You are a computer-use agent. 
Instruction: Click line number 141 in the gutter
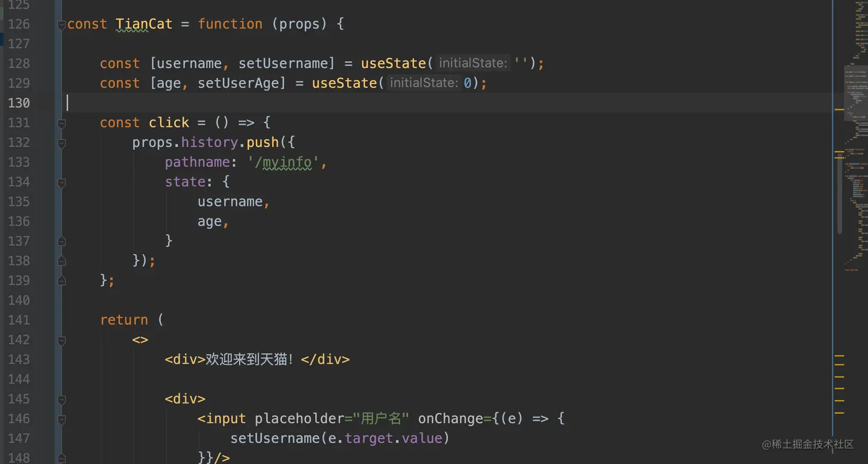(19, 319)
